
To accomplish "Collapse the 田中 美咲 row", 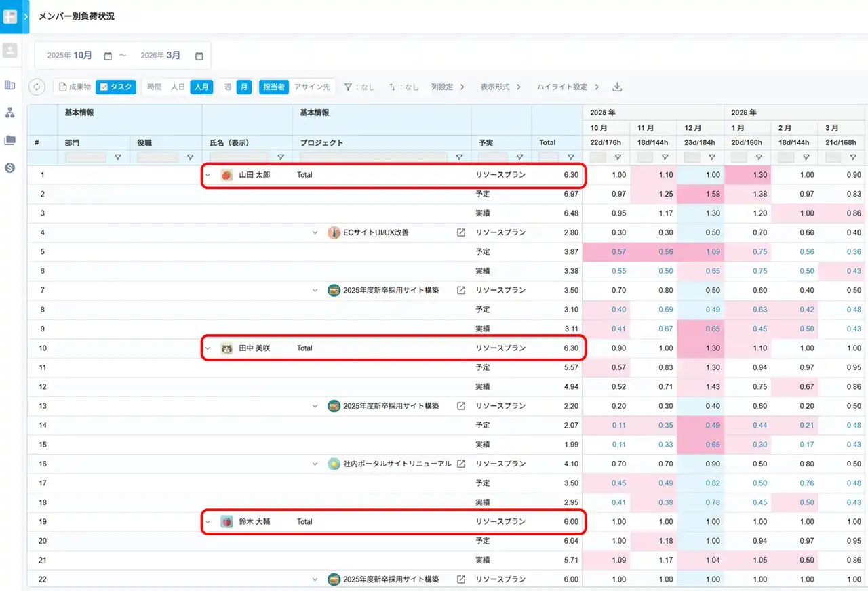I will 208,348.
